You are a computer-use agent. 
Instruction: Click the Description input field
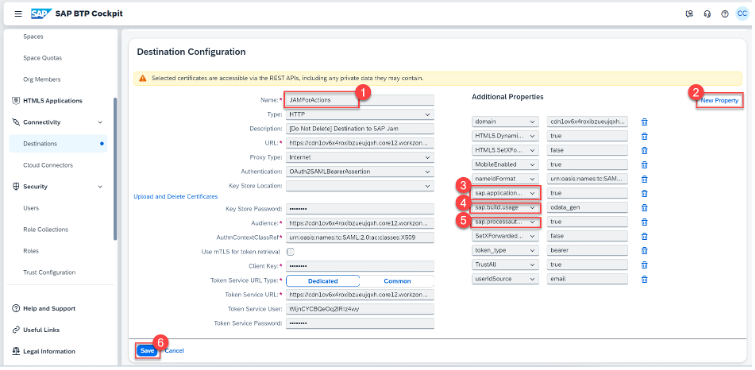point(360,129)
